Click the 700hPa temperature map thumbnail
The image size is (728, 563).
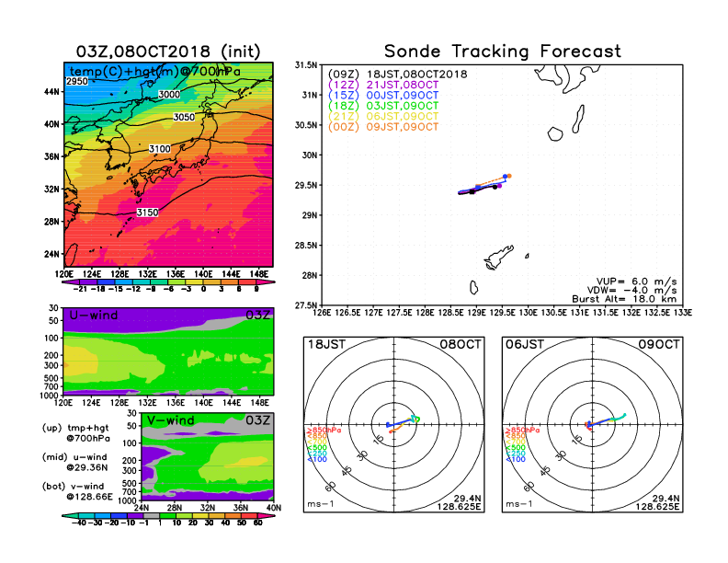pyautogui.click(x=168, y=165)
